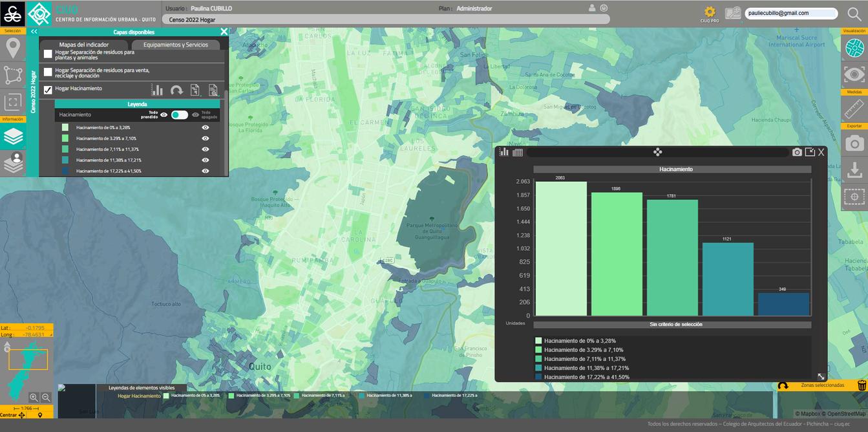Click the download export icon

click(x=854, y=170)
